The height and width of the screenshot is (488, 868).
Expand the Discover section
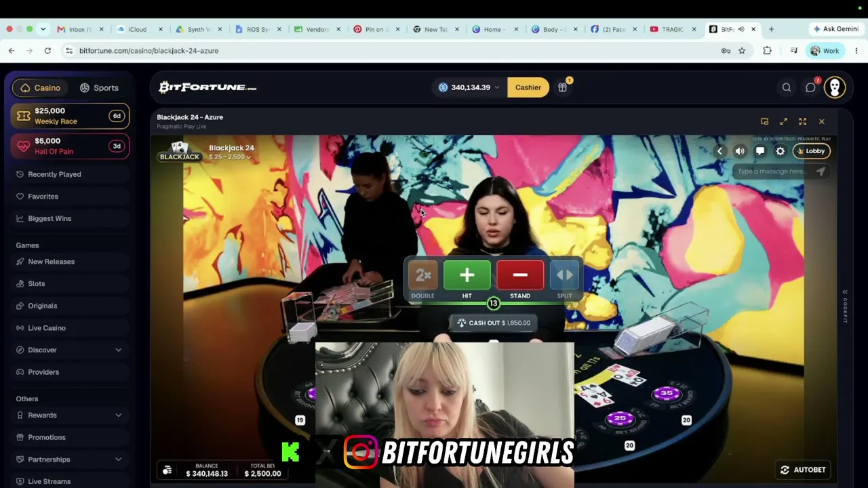point(71,350)
